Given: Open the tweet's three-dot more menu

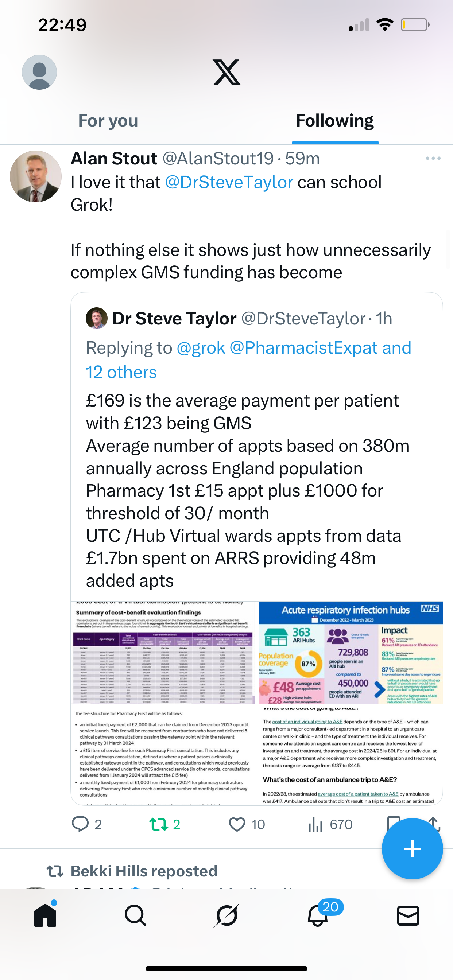Looking at the screenshot, I should tap(433, 158).
